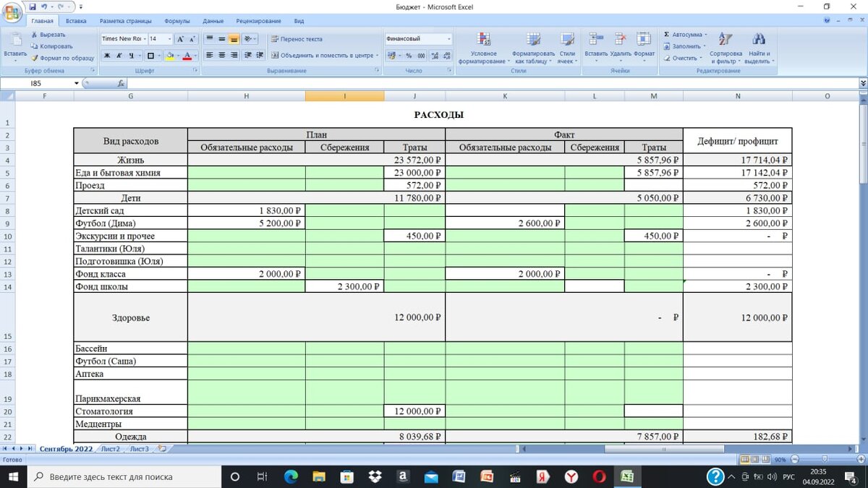Click the Вставить cells icon
Screen dimensions: 868x488
(x=596, y=39)
